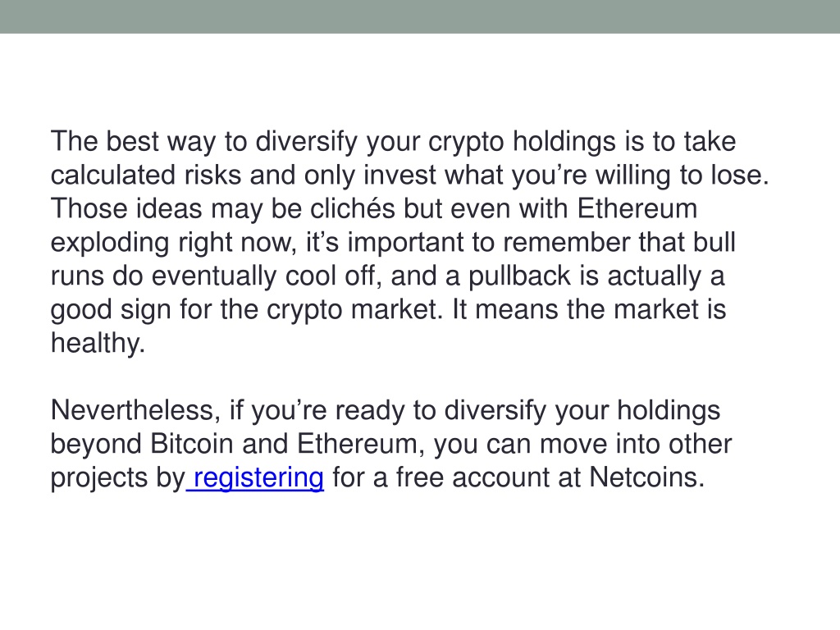Click the gray header bar at top
Viewport: 840px width, 630px height.
[x=420, y=16]
